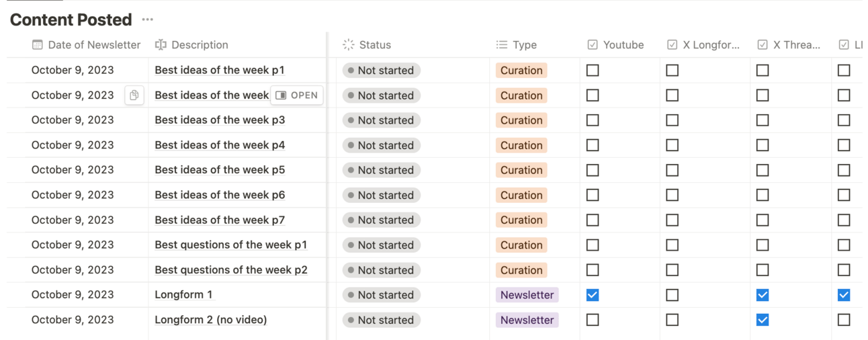Open the Best questions of the week p2 page
Viewport: 868px width, 340px height.
pos(230,270)
